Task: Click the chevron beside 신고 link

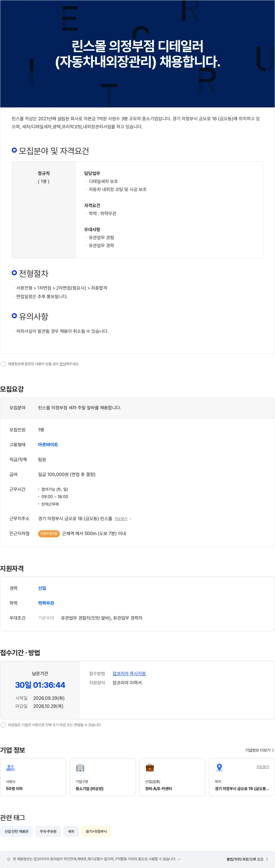Action: coord(267,859)
